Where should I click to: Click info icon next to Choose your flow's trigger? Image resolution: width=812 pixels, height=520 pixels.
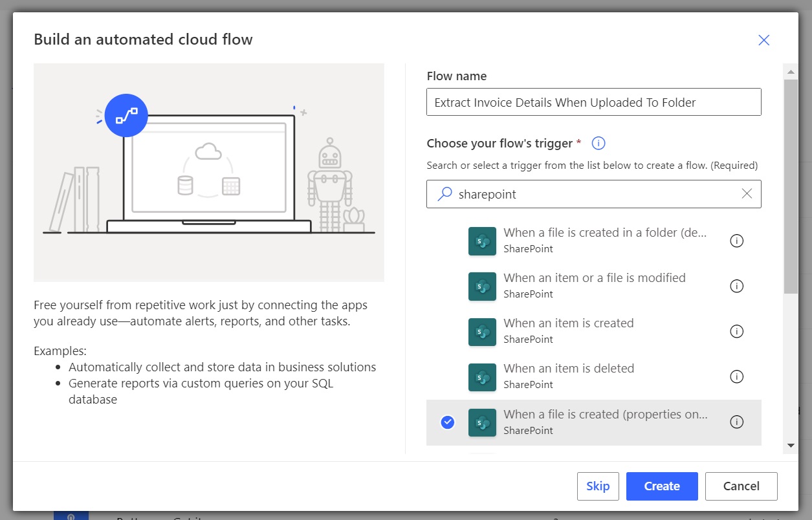(598, 144)
